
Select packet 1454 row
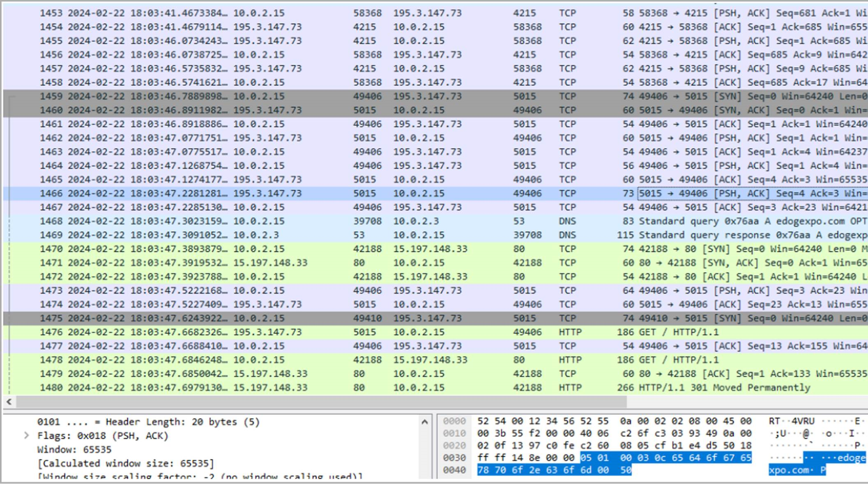coord(435,27)
